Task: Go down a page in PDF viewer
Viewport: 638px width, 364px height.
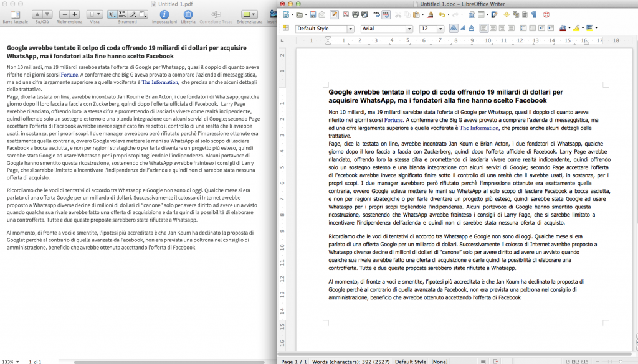Action: pos(47,14)
